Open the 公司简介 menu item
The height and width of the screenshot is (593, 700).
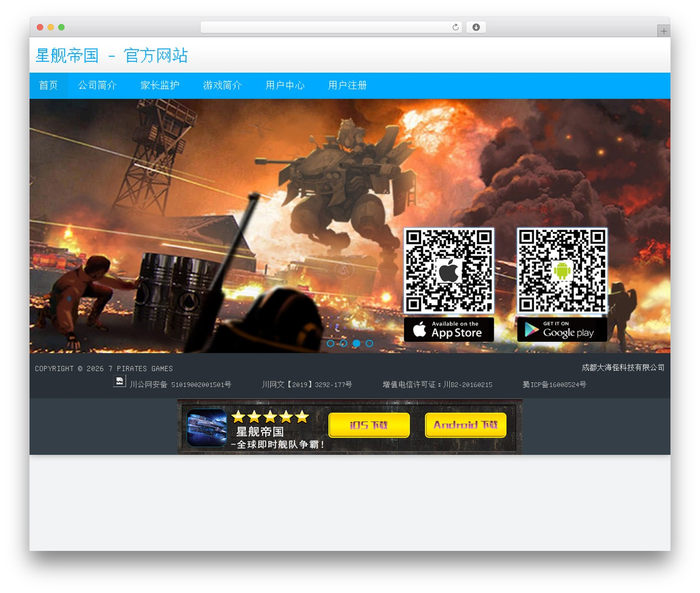[97, 85]
